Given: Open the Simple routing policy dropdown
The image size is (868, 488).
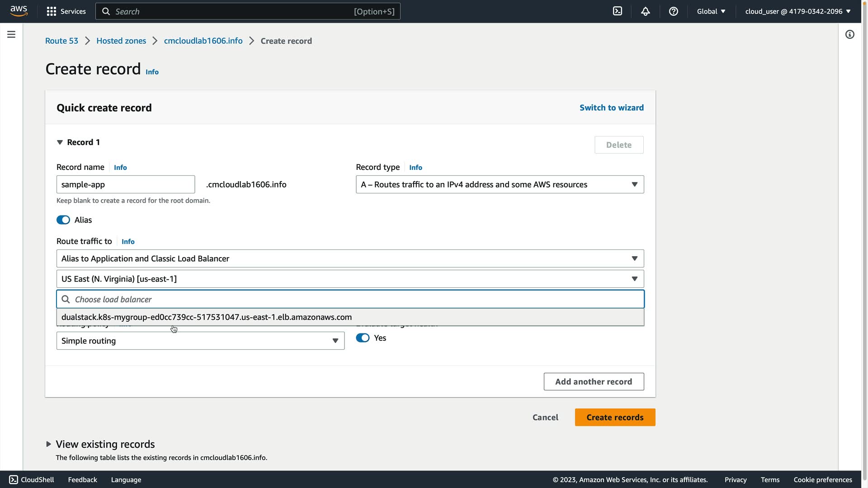Looking at the screenshot, I should click(200, 341).
